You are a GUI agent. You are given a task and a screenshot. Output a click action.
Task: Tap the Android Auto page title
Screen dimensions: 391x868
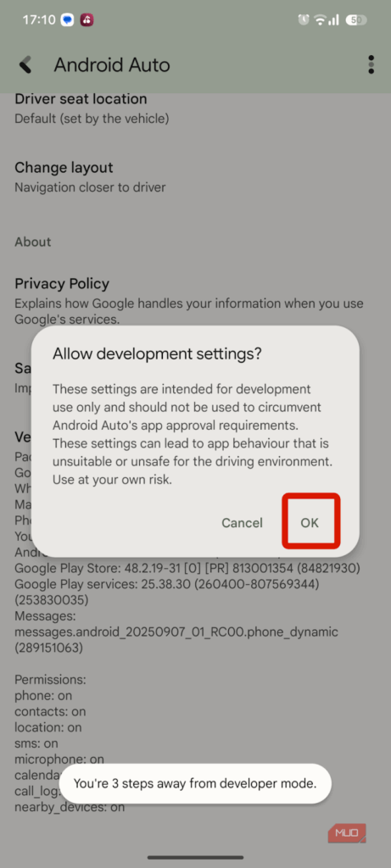tap(112, 64)
